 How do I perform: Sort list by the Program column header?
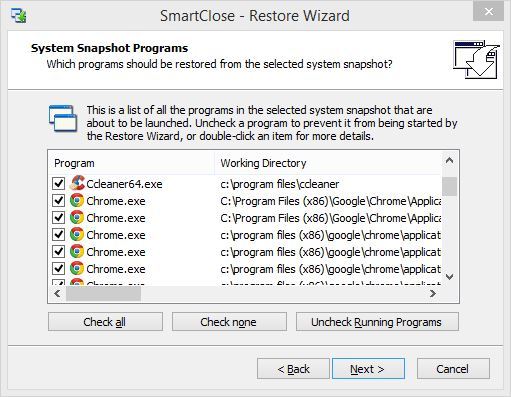[x=131, y=163]
